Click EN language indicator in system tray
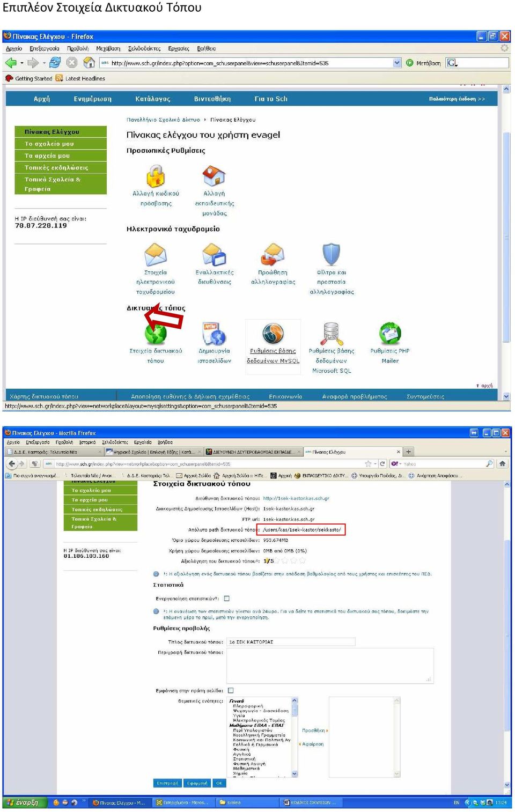 pos(457,802)
